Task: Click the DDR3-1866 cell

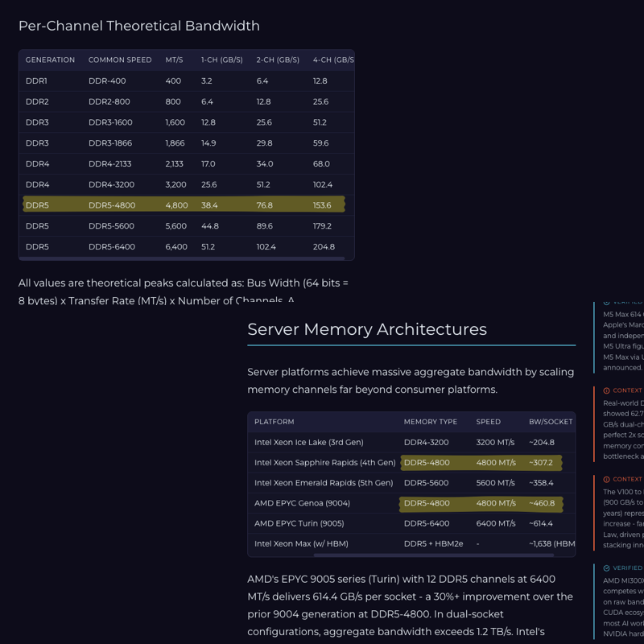Action: [x=110, y=143]
